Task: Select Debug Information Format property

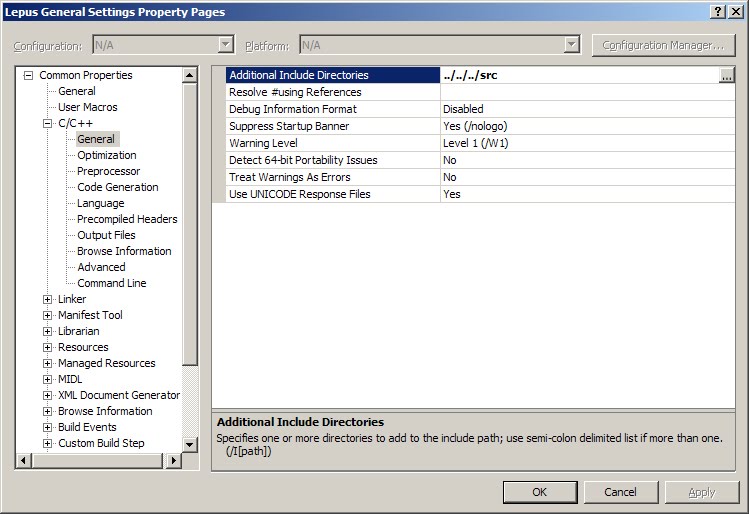Action: tap(332, 109)
